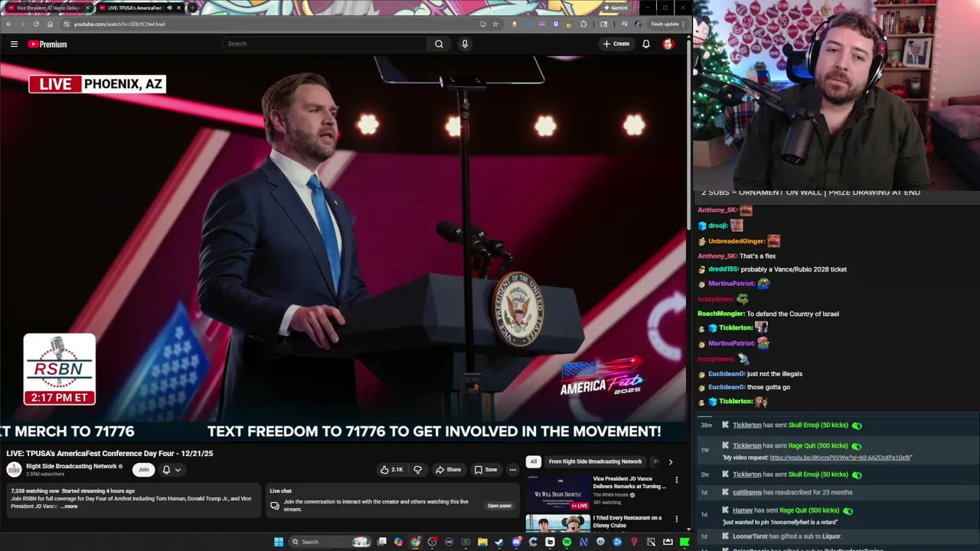Click username dredd155 in stream chat

pos(723,269)
